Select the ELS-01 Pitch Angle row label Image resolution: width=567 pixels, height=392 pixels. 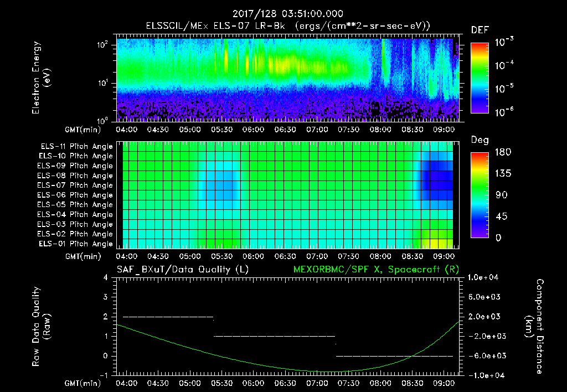click(x=76, y=244)
